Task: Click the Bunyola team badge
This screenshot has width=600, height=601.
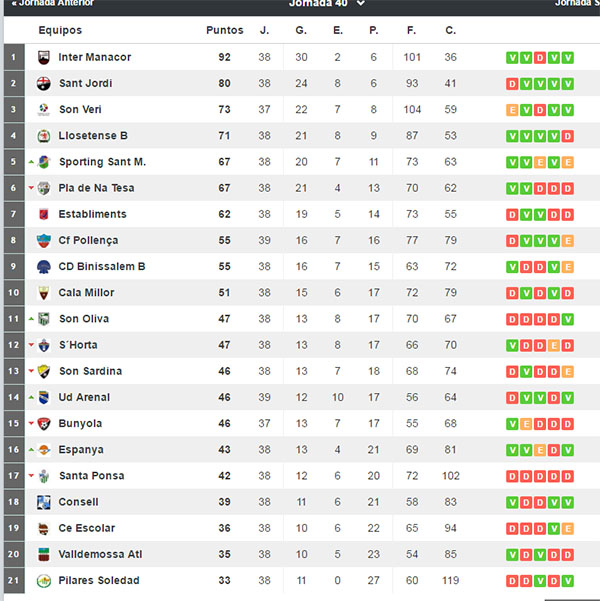Action: click(x=44, y=424)
